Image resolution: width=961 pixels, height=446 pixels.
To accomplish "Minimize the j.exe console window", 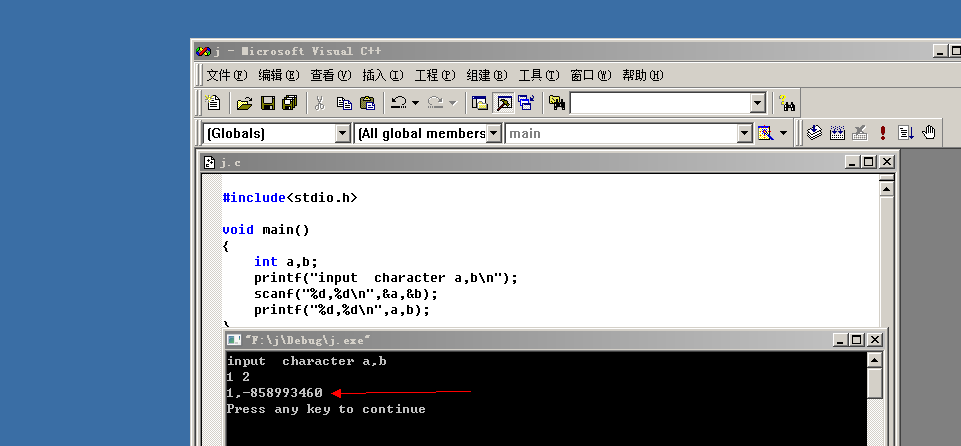I will pyautogui.click(x=841, y=339).
